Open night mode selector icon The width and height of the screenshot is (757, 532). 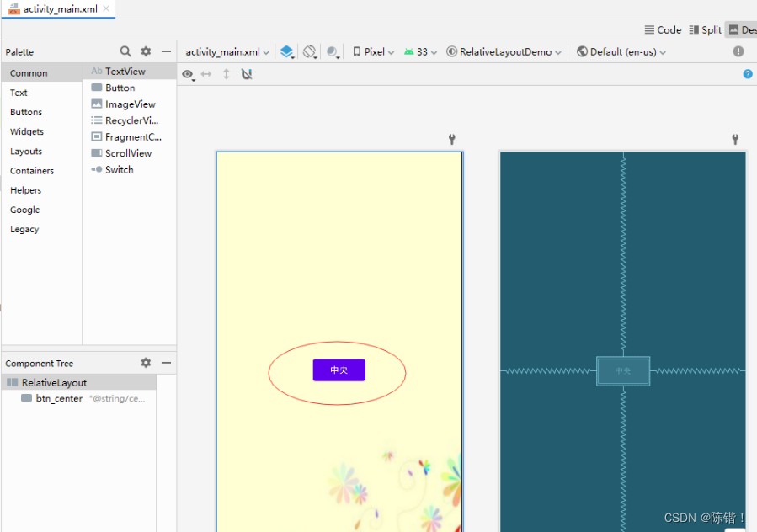333,51
